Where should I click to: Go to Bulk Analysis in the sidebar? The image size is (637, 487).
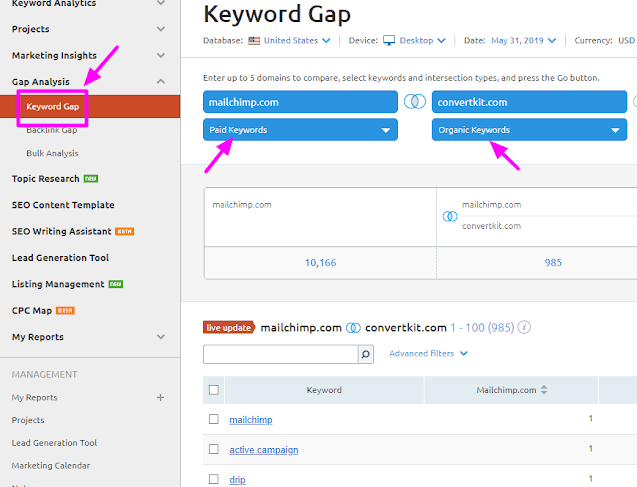coord(52,153)
